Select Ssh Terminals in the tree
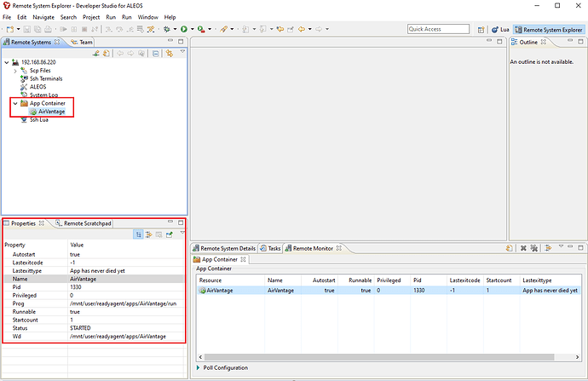The width and height of the screenshot is (588, 381). click(46, 78)
